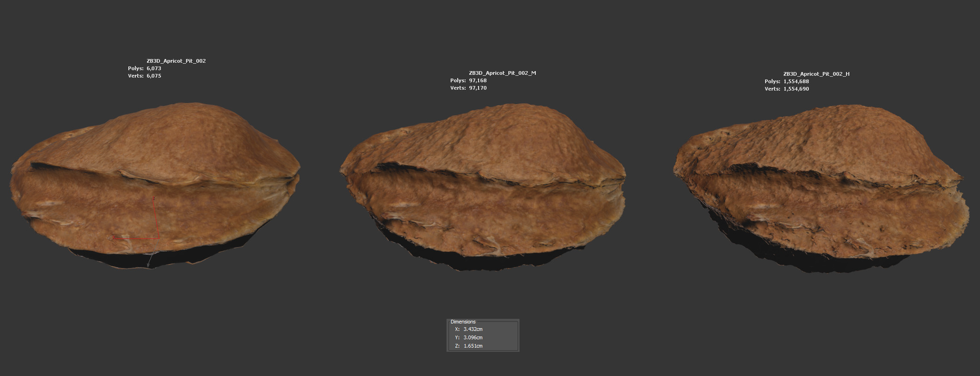Click the ZB3D_Apricot_Pit_002_H name label

[816, 74]
